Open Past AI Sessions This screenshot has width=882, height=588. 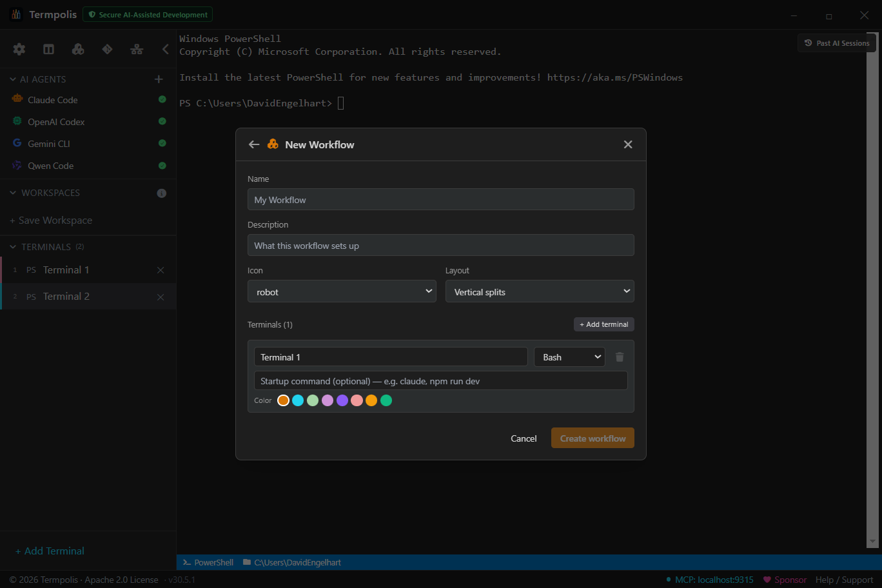(837, 43)
